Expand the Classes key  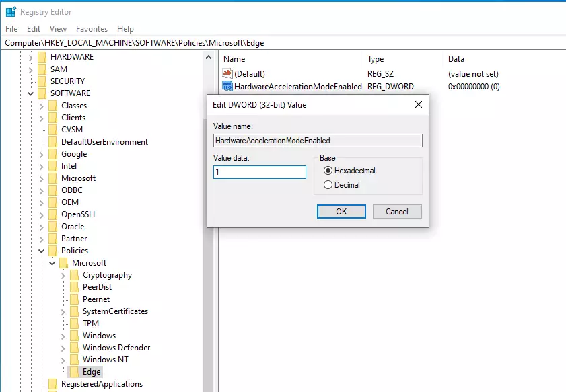[x=42, y=106]
